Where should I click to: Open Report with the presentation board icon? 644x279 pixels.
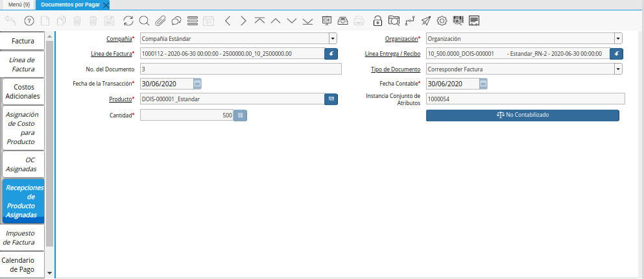tap(326, 21)
